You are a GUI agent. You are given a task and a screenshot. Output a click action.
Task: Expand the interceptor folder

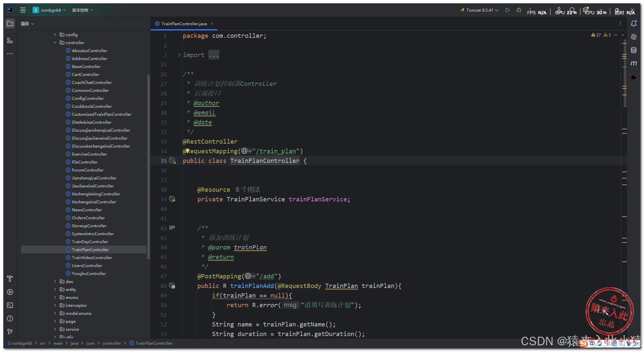(55, 305)
